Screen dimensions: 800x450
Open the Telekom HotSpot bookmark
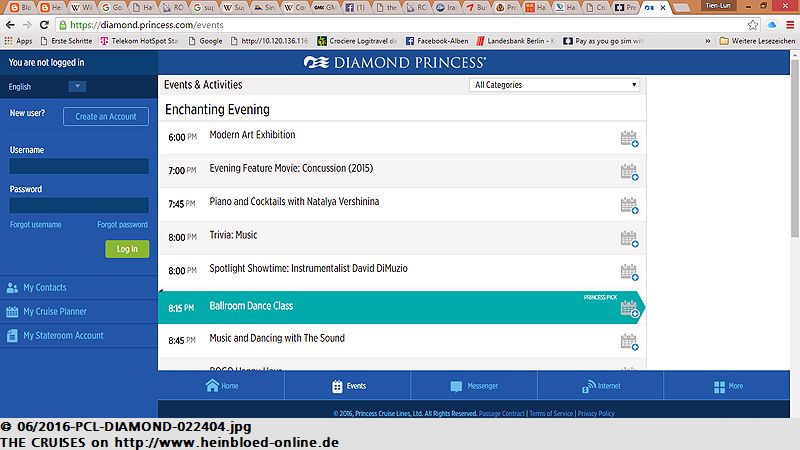(139, 41)
